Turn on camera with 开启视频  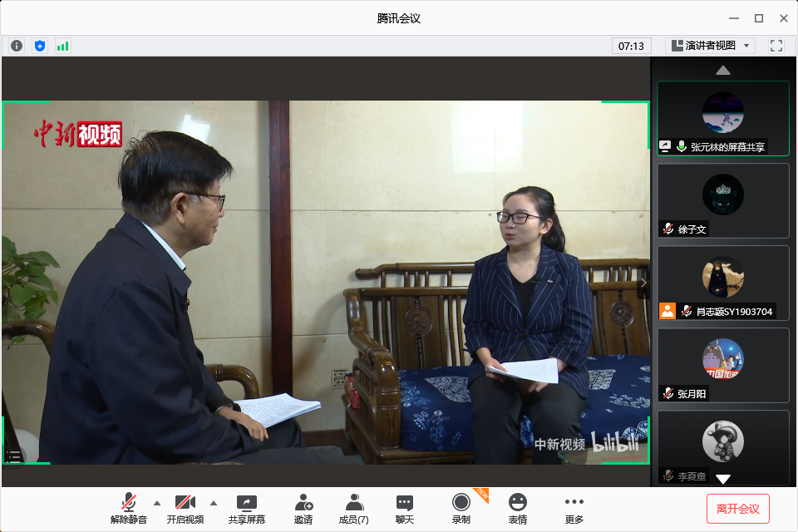click(185, 508)
